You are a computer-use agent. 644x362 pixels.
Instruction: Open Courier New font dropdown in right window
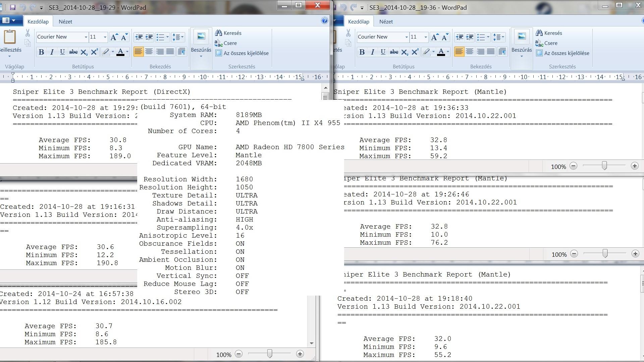tap(407, 37)
